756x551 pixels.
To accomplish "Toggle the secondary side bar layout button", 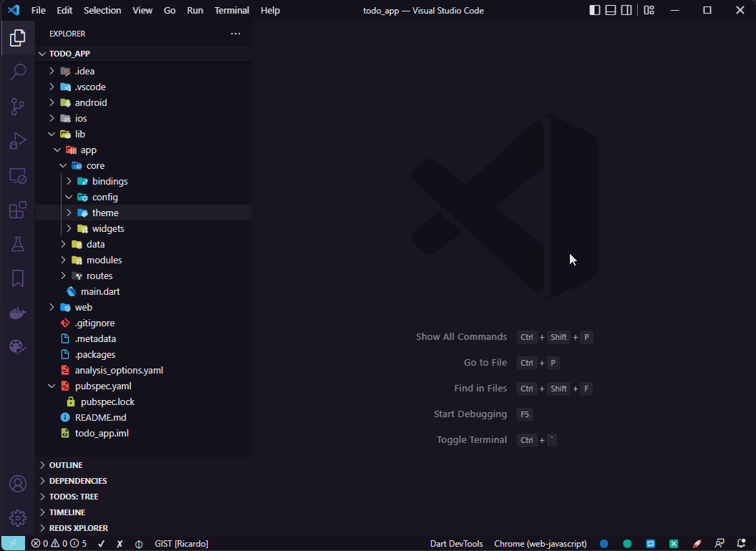I will pyautogui.click(x=626, y=10).
